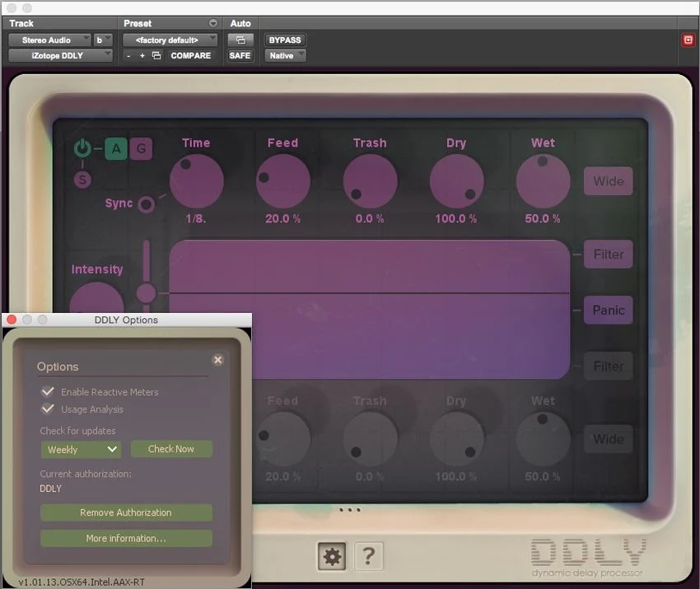Click the upper Dry knob
700x589 pixels.
[x=457, y=181]
